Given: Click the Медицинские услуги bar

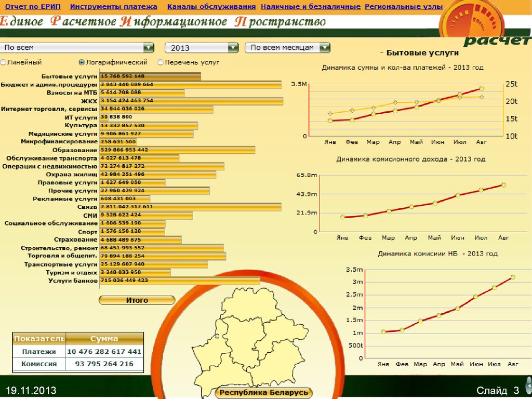Looking at the screenshot, I should click(x=147, y=134).
